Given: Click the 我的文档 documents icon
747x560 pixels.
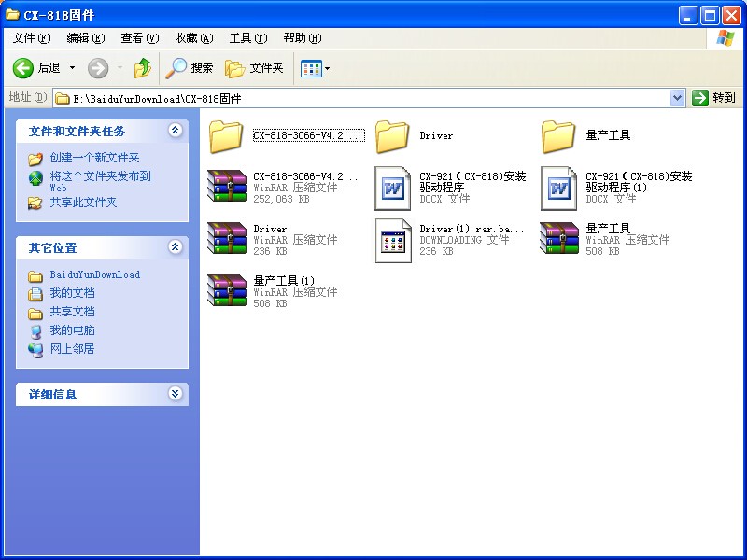Looking at the screenshot, I should (x=35, y=294).
